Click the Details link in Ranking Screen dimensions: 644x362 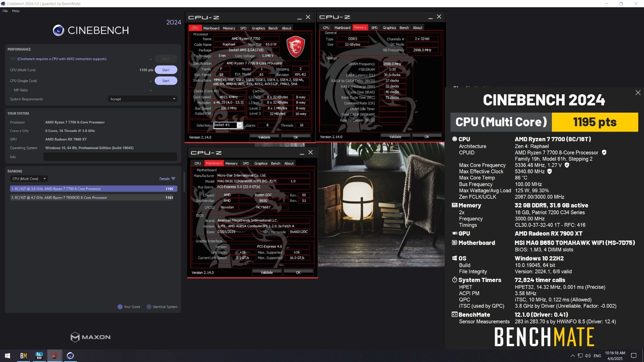(164, 179)
